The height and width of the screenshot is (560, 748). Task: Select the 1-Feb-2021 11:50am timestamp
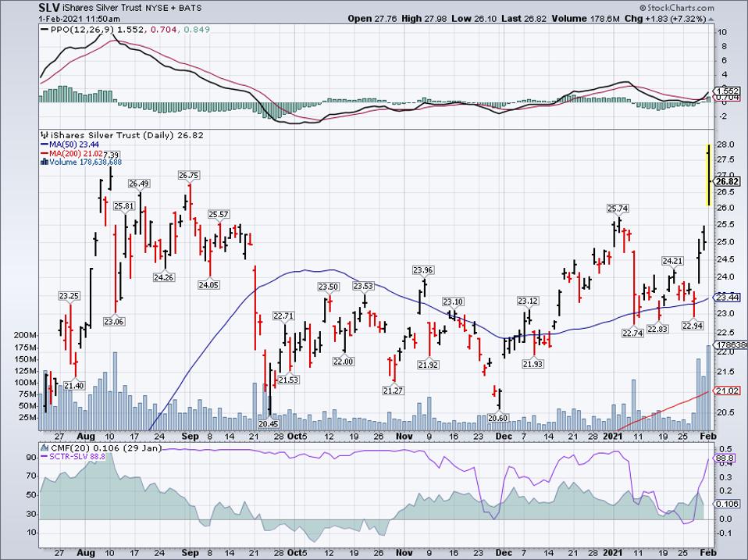pos(80,19)
